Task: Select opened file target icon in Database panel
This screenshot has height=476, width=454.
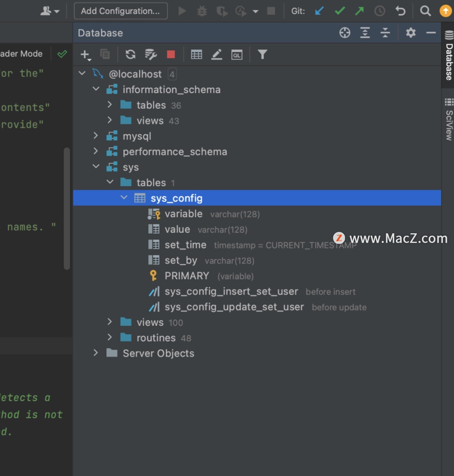Action: [x=345, y=33]
